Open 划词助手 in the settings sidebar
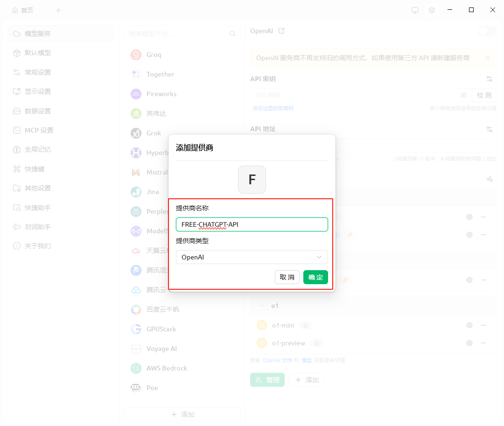Screen dimensions: 504x426 click(61, 227)
